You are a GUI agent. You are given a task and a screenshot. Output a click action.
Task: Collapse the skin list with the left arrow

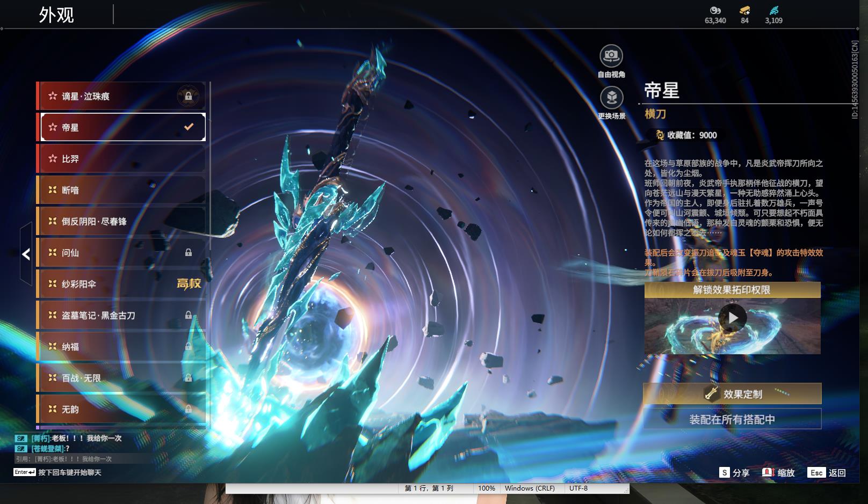tap(26, 254)
